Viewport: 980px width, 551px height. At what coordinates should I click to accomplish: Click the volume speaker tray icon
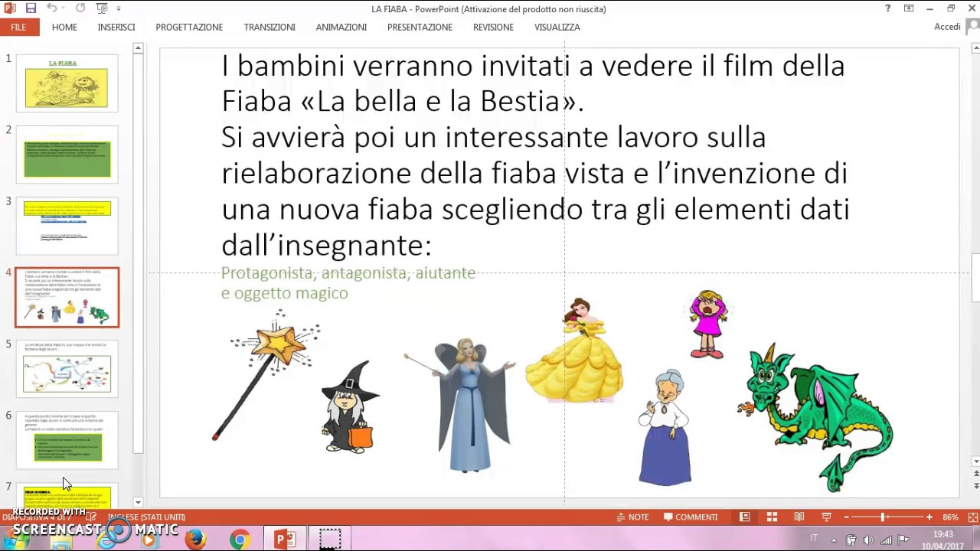(868, 540)
